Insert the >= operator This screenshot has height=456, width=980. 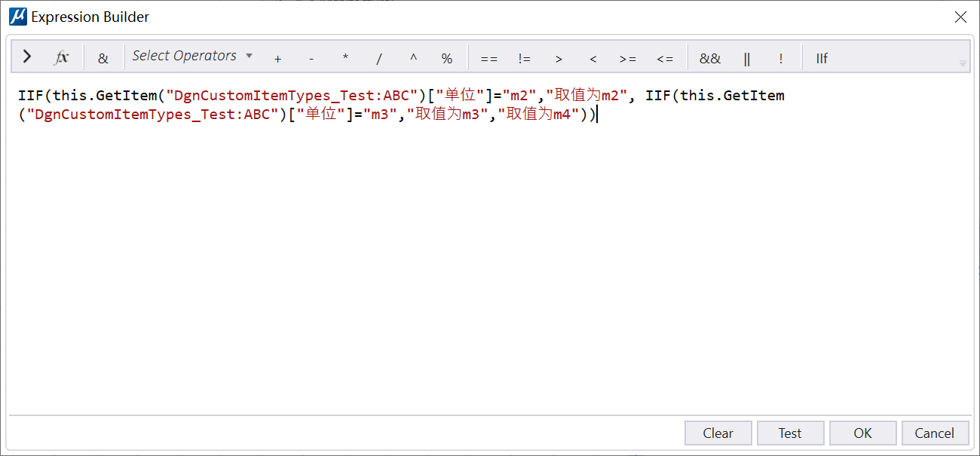pyautogui.click(x=628, y=58)
